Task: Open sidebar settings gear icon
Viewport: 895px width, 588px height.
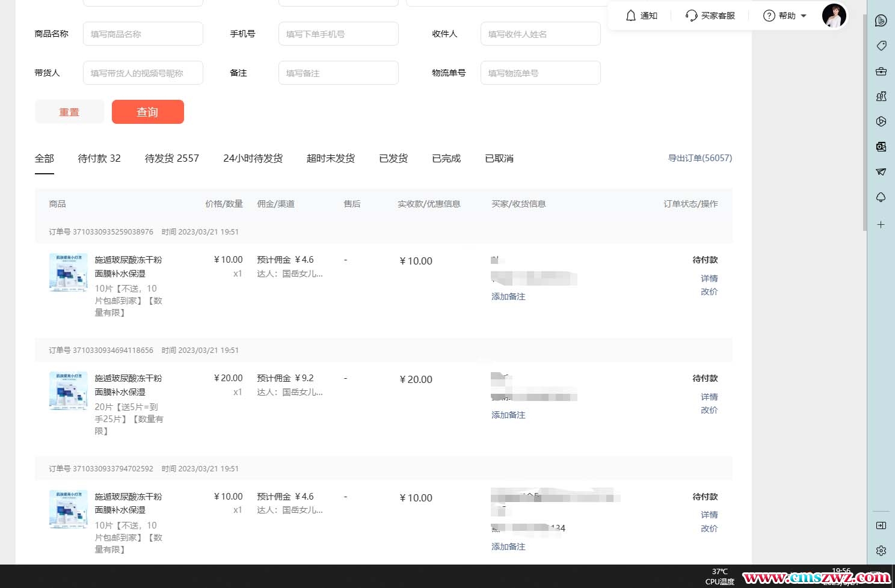Action: point(881,551)
